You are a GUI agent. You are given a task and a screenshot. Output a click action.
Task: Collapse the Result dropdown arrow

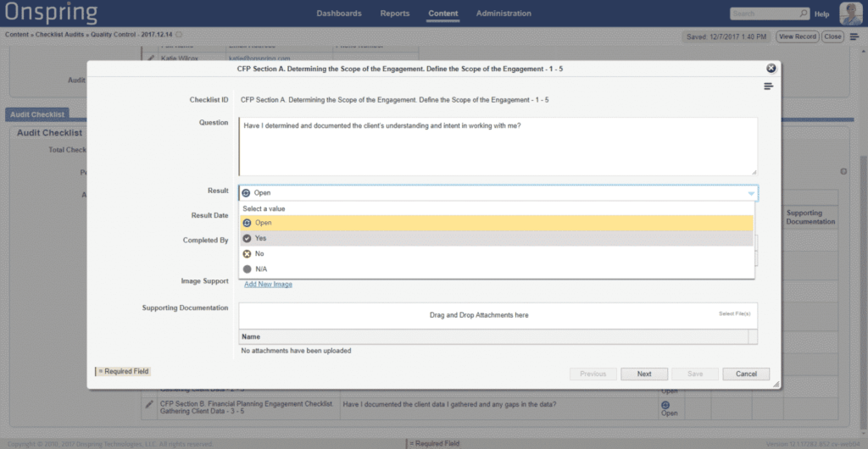coord(751,193)
